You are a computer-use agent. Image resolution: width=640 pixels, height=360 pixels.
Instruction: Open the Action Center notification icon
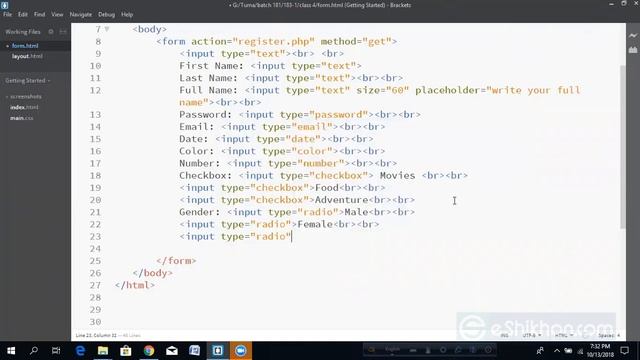coord(624,351)
